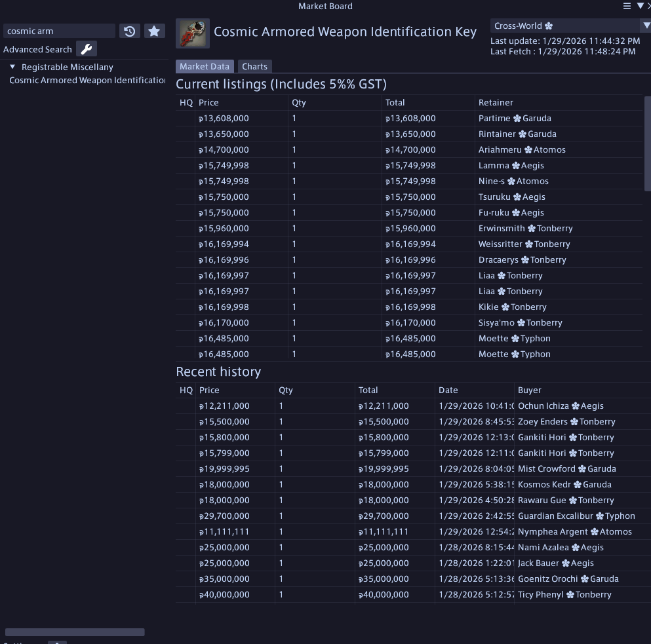Select the Erwinsmith Tonberry listing row

pos(409,229)
